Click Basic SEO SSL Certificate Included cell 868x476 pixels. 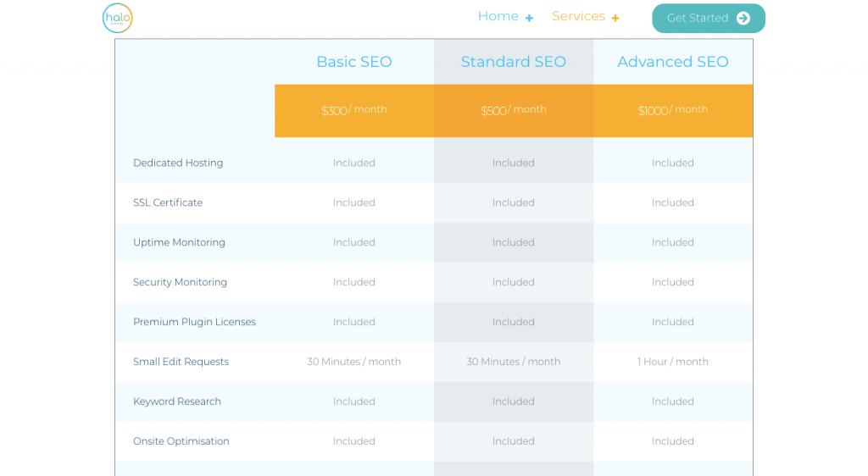click(x=354, y=203)
